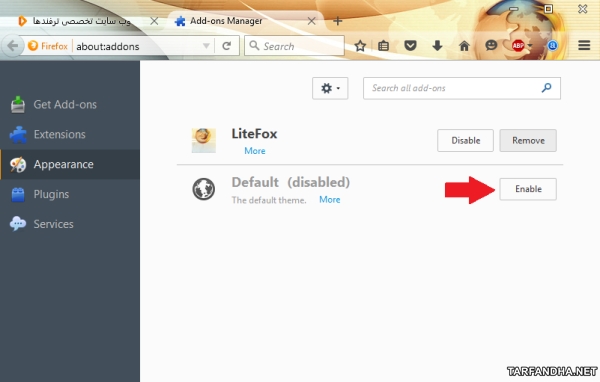Click 'The default theme.' description
Image resolution: width=600 pixels, height=382 pixels.
pyautogui.click(x=269, y=200)
